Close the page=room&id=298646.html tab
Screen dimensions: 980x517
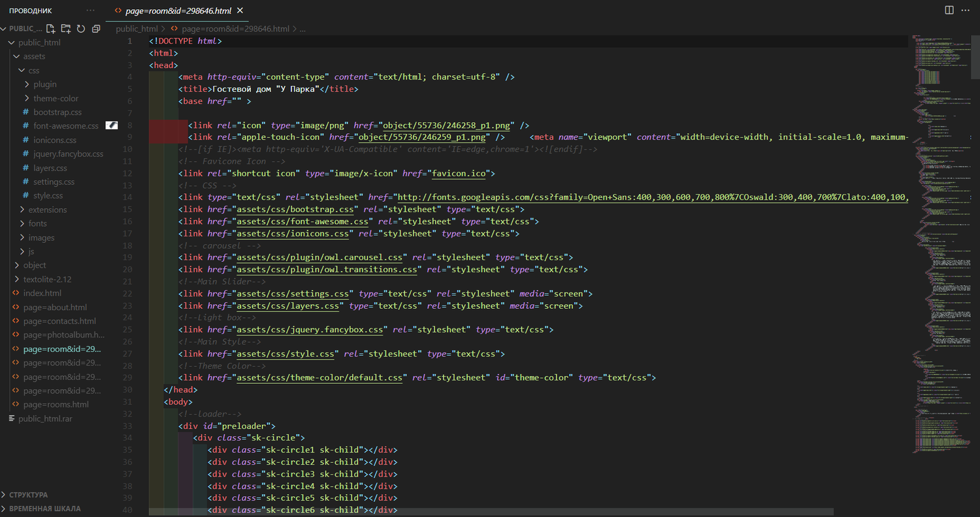click(x=241, y=10)
